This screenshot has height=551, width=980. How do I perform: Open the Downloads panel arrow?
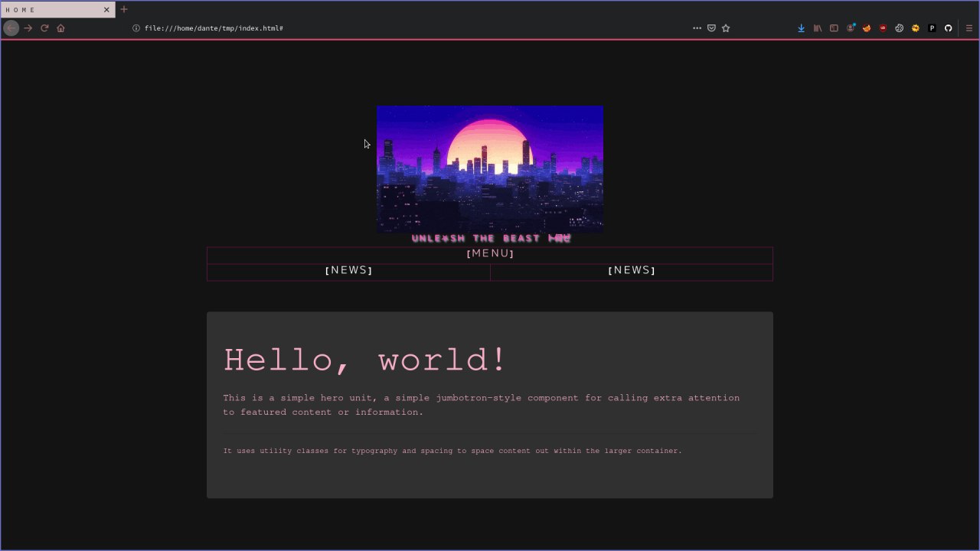tap(801, 28)
